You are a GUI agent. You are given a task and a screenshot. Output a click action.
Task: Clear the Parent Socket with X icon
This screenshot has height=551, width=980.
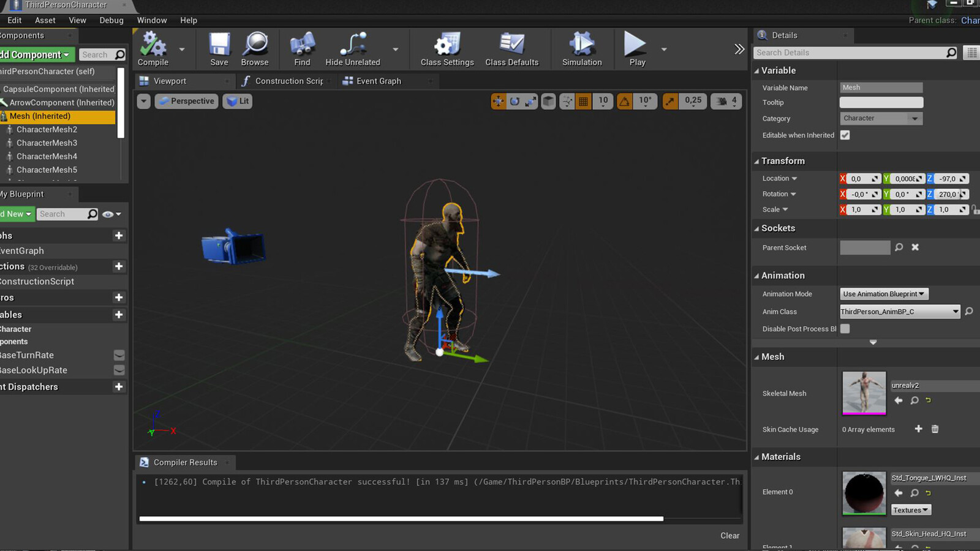point(915,247)
